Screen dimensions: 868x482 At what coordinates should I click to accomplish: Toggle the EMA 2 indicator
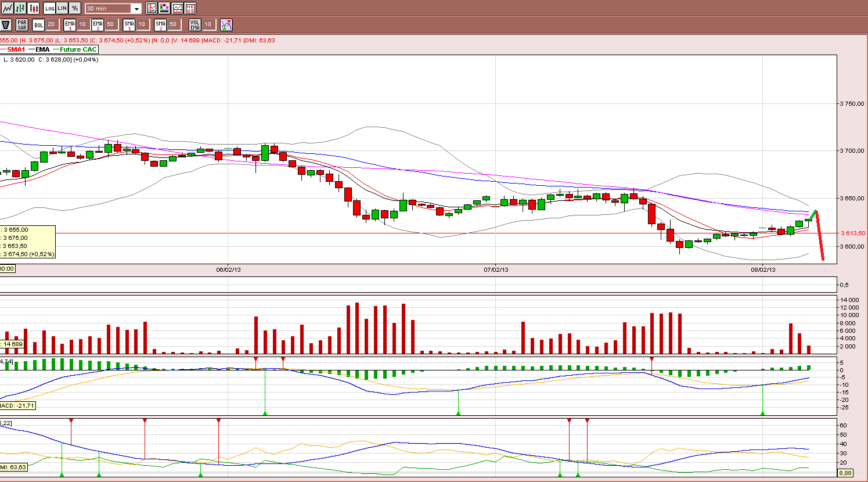tap(98, 24)
